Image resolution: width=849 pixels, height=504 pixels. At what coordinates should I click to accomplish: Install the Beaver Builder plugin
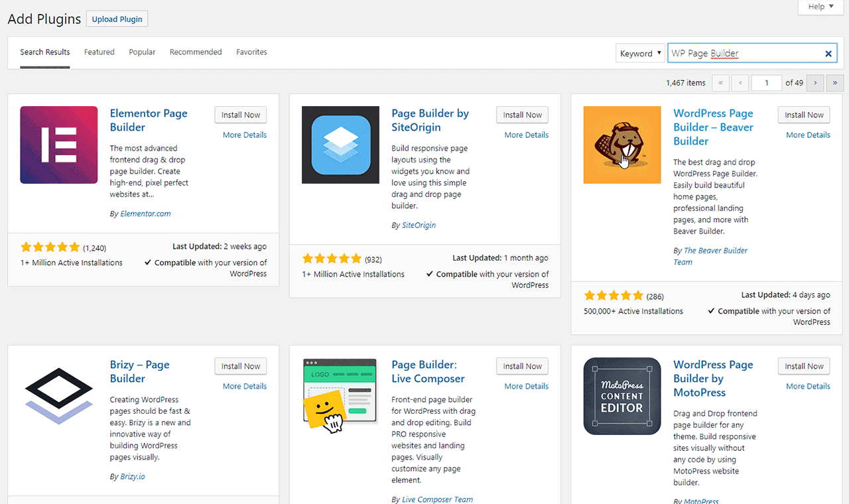[804, 115]
